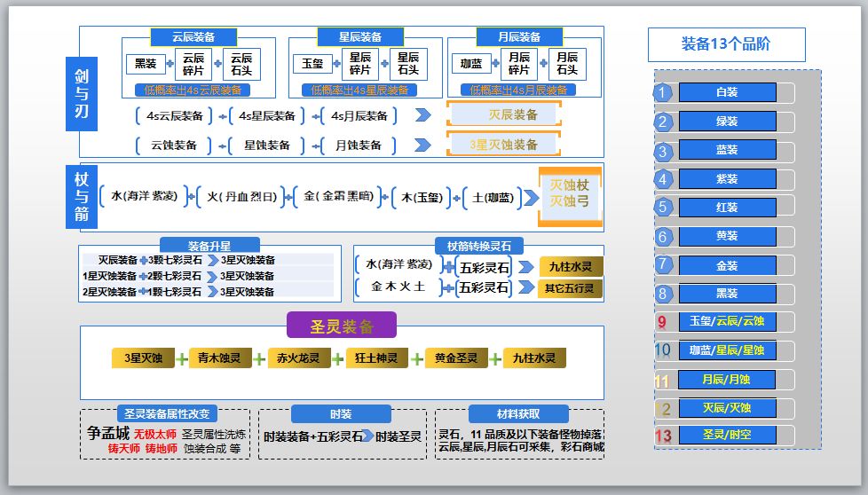Click the number 4 hexagon next to 紫装
Image resolution: width=868 pixels, height=495 pixels.
click(662, 179)
